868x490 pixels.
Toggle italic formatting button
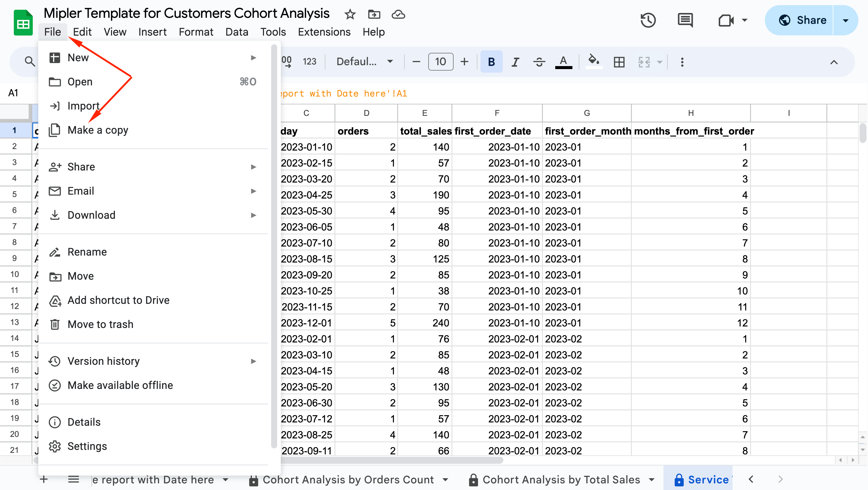pos(515,62)
